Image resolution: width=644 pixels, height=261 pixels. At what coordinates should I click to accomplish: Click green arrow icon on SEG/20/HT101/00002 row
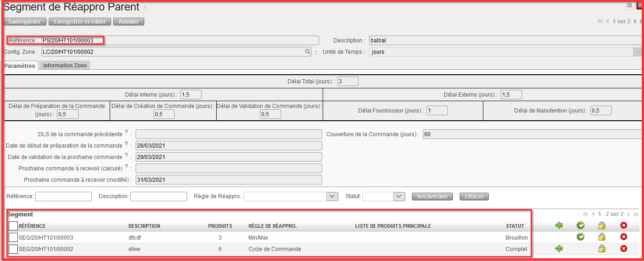[x=559, y=249]
